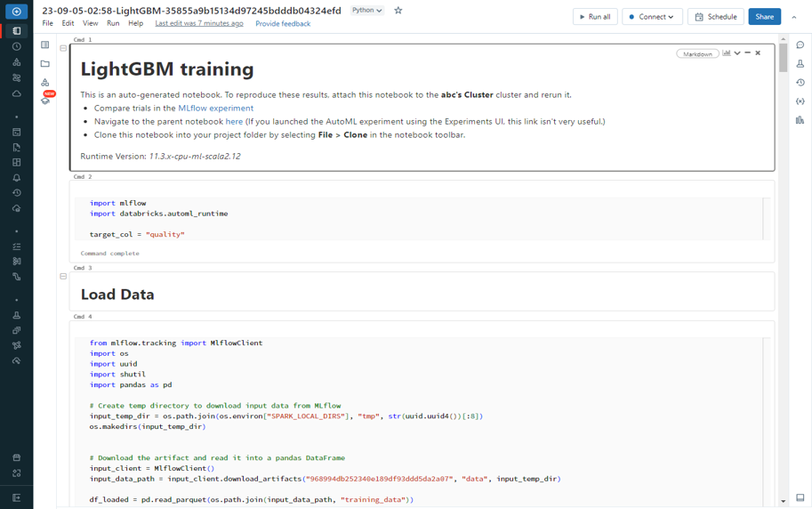The image size is (812, 509).
Task: Click the blue create new plus icon
Action: 16,12
